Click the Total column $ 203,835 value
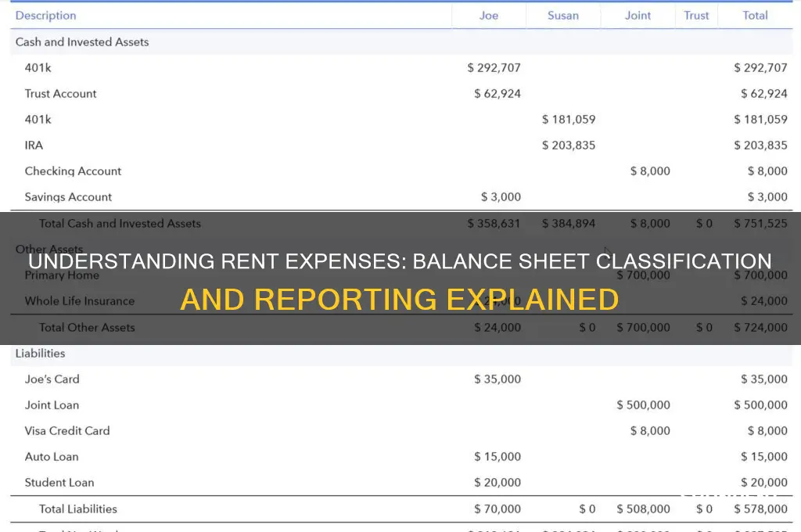Screen dimensions: 801x532 click(x=760, y=146)
